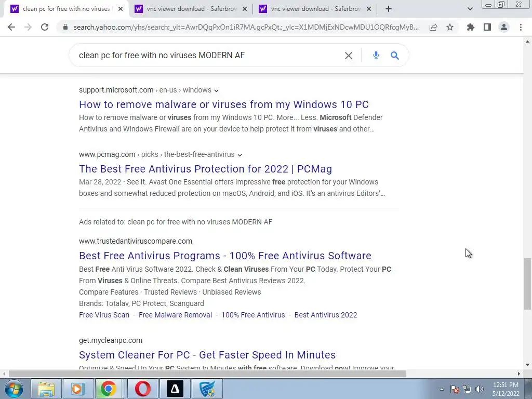Toggle the browser side panel icon

pyautogui.click(x=487, y=27)
